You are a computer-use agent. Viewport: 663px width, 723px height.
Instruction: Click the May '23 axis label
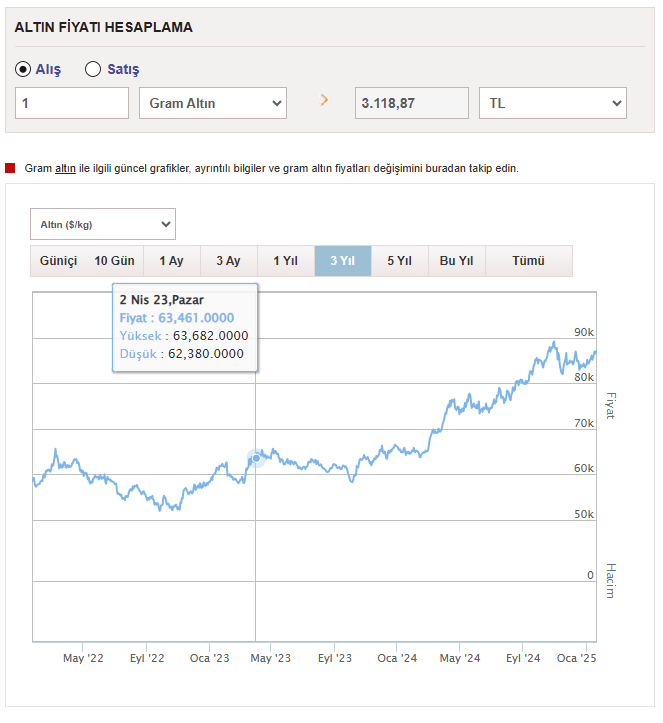click(271, 658)
